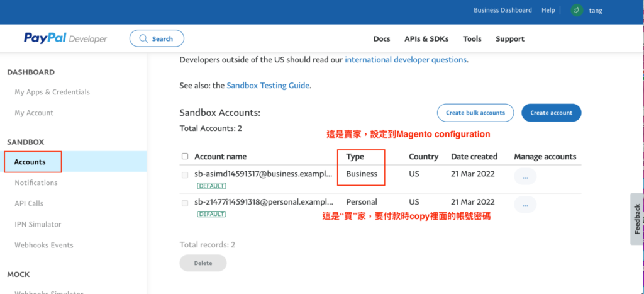The height and width of the screenshot is (294, 644).
Task: Open My Account in sidebar
Action: [x=34, y=113]
